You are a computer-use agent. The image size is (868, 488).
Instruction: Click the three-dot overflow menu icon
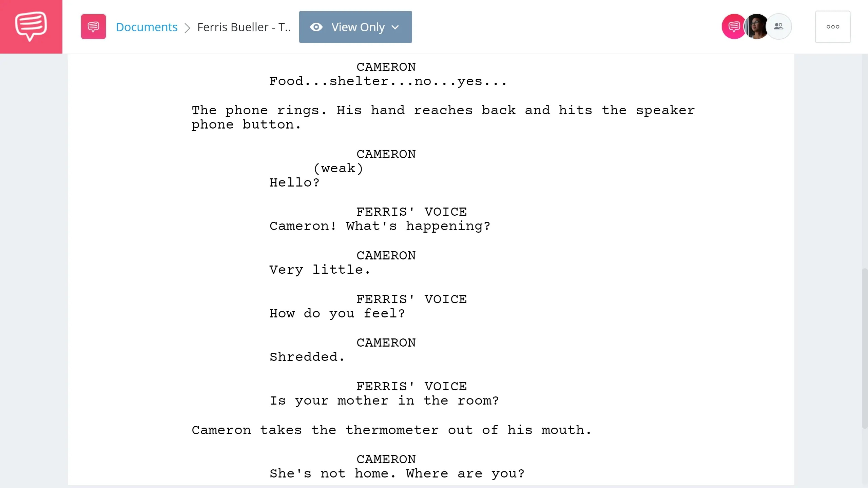pos(833,27)
